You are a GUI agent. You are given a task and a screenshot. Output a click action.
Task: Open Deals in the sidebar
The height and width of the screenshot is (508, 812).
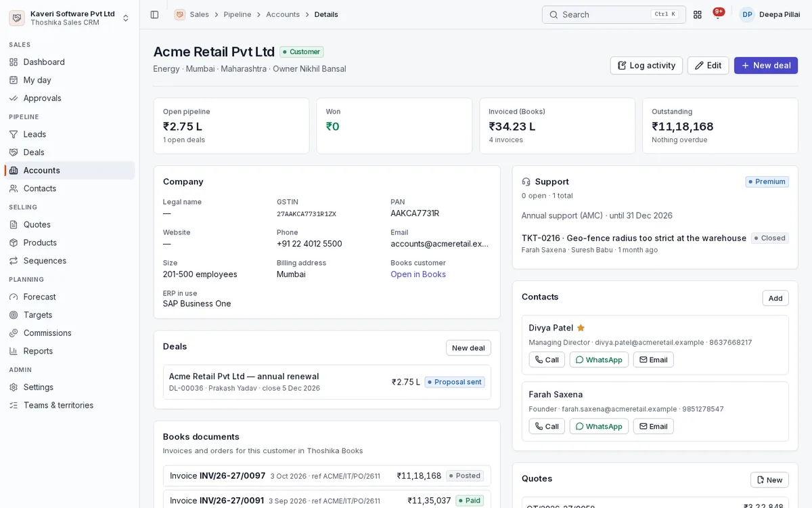70,152
